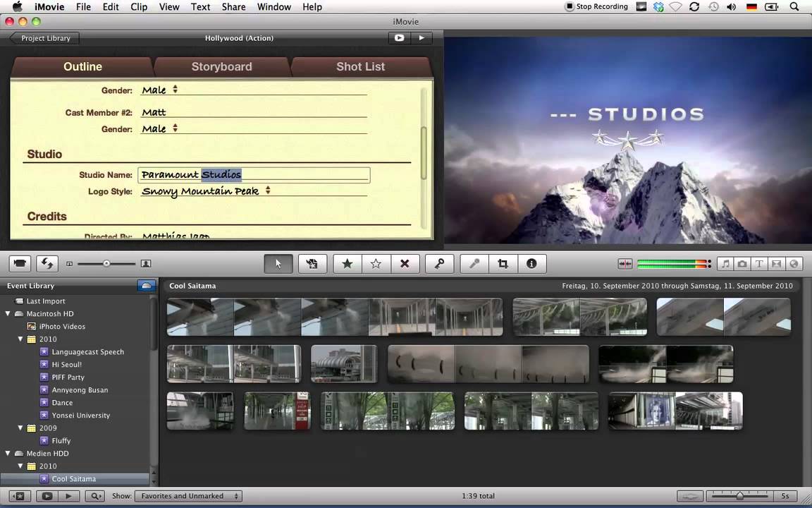Screen dimensions: 812x508
Task: Open the Text menu
Action: click(x=200, y=7)
